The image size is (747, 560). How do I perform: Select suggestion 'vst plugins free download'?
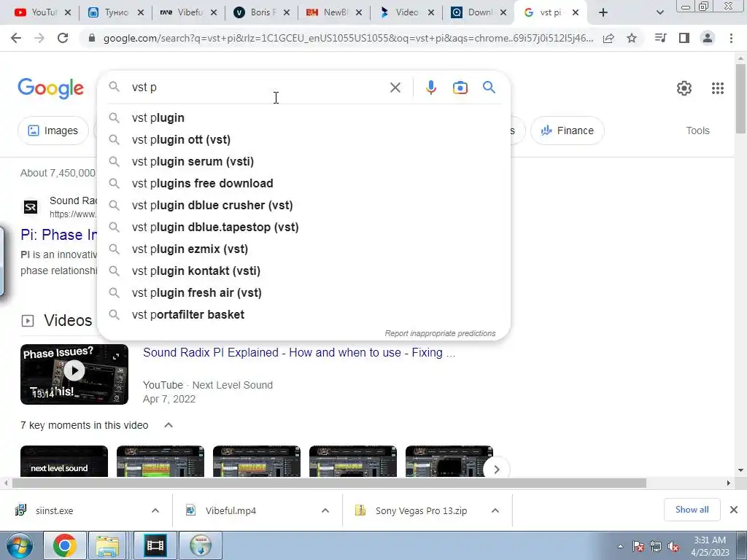[303, 183]
